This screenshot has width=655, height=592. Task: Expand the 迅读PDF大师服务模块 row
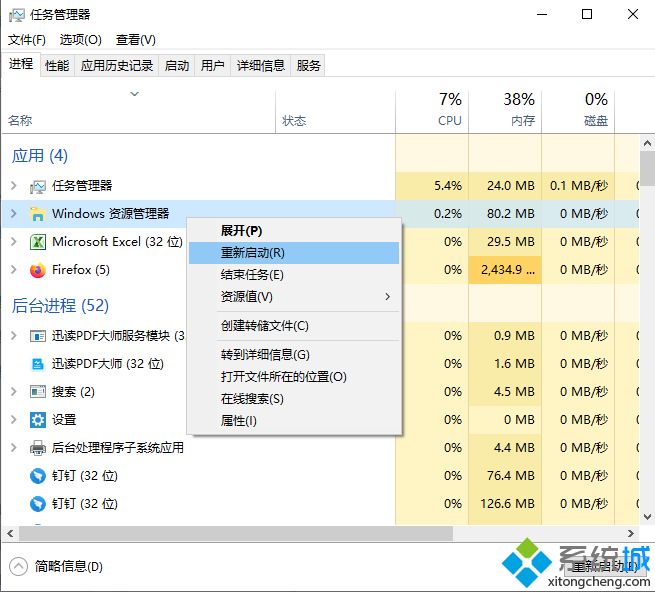pyautogui.click(x=13, y=335)
